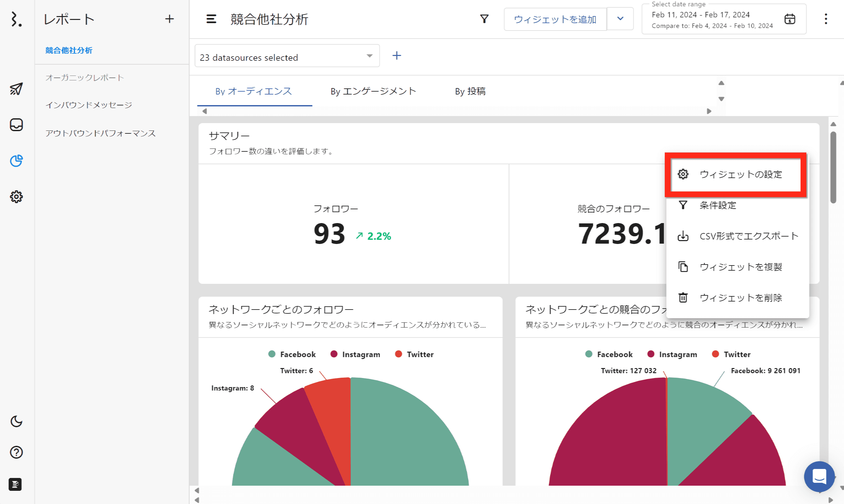
Task: Click the filter funnel icon in header
Action: (484, 19)
